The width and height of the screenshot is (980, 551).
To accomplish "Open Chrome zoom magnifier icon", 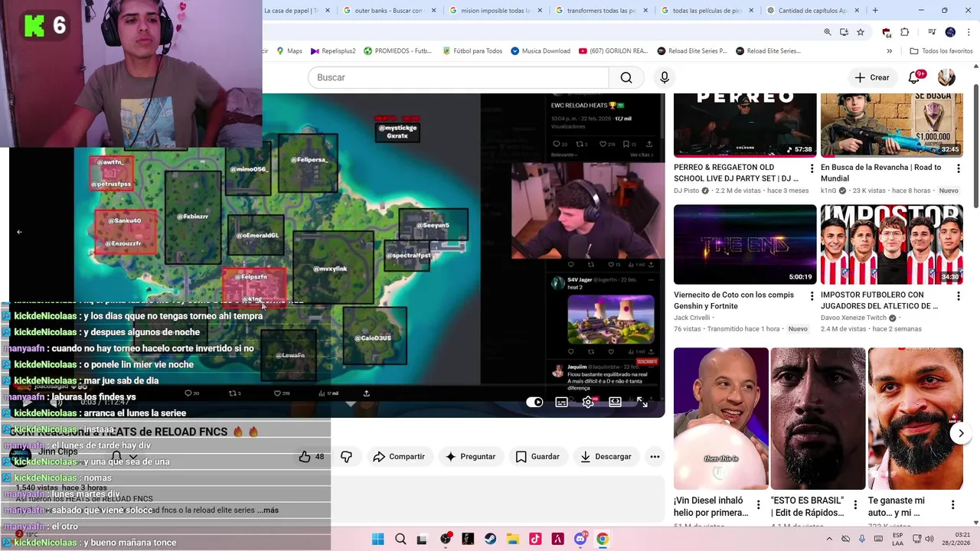I will tap(827, 32).
